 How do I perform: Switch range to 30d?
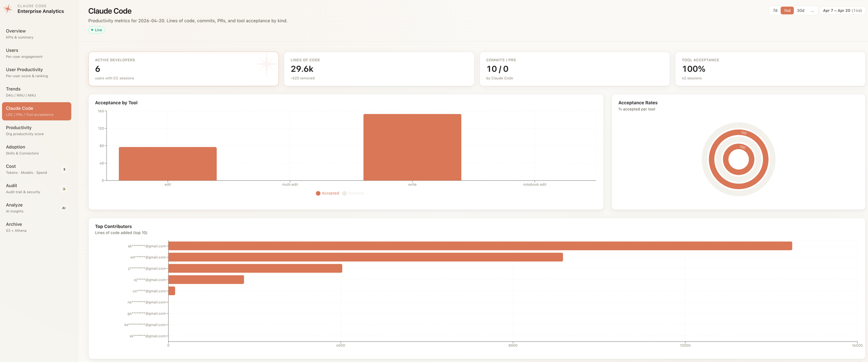(x=800, y=10)
